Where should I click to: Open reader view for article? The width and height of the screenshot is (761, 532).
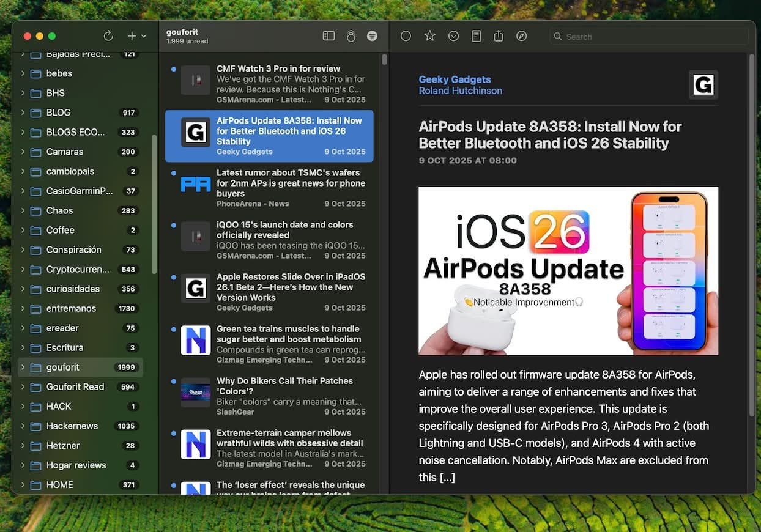[x=476, y=36]
